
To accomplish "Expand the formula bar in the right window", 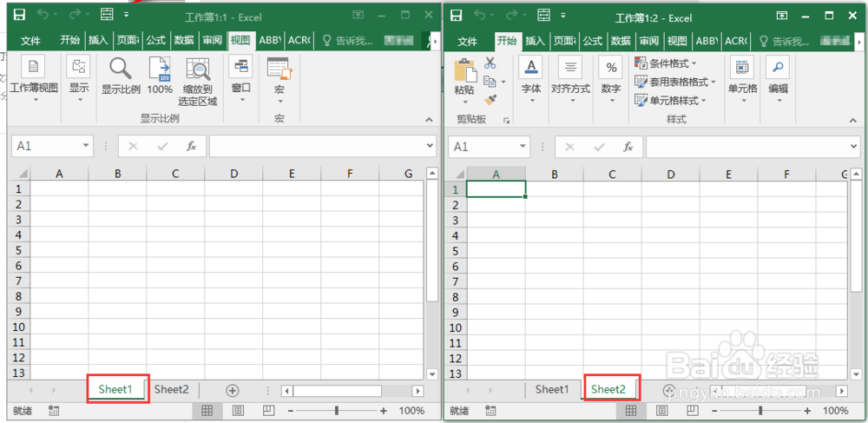I will [x=853, y=146].
